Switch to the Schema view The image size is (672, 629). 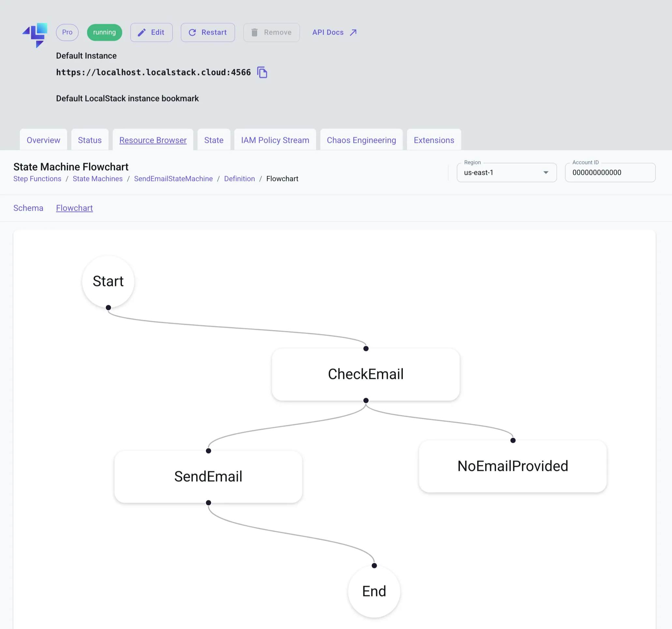coord(28,208)
